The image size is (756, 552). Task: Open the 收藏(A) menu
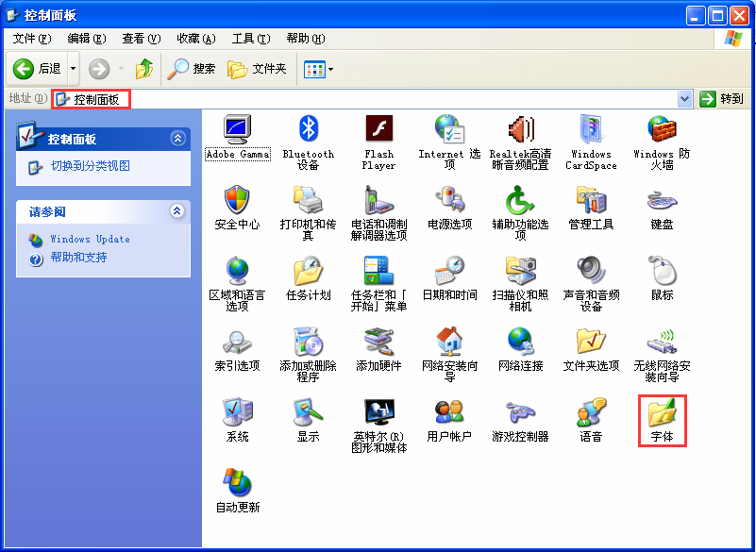pyautogui.click(x=196, y=39)
